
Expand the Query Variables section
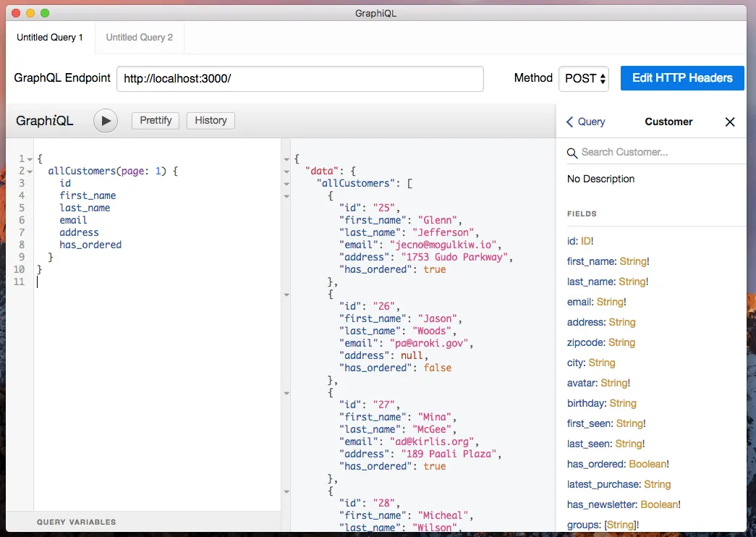coord(77,522)
